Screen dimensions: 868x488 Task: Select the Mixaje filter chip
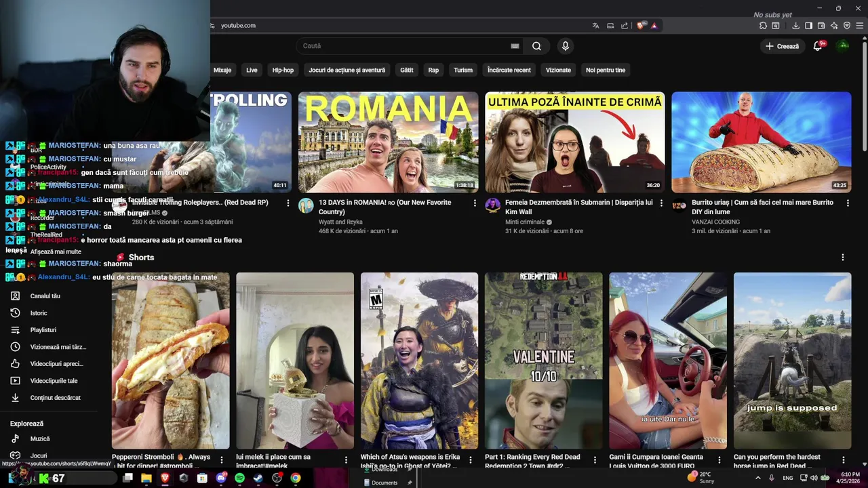click(222, 70)
